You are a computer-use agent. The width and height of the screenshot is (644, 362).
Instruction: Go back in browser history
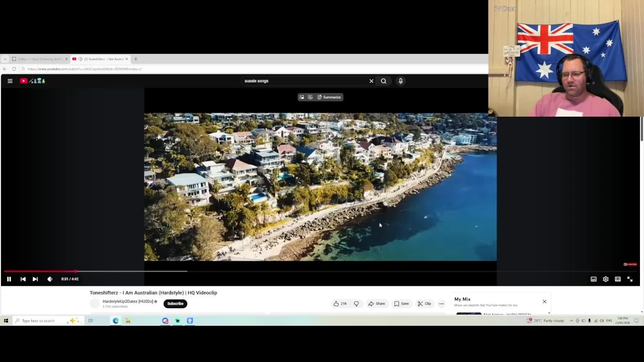pyautogui.click(x=5, y=69)
